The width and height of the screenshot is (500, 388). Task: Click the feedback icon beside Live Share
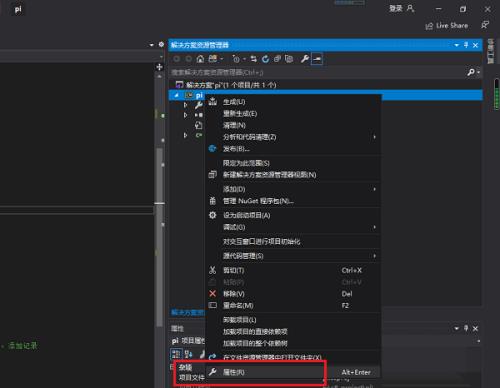[485, 25]
